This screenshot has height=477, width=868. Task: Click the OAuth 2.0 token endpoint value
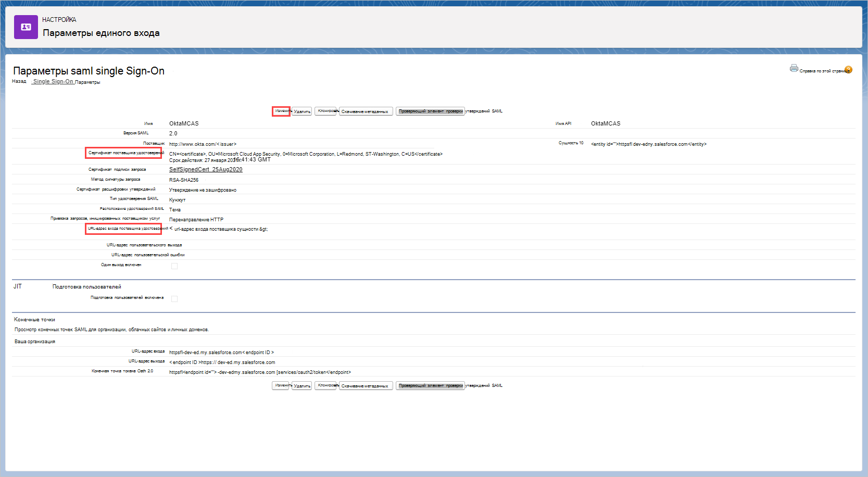click(x=260, y=372)
